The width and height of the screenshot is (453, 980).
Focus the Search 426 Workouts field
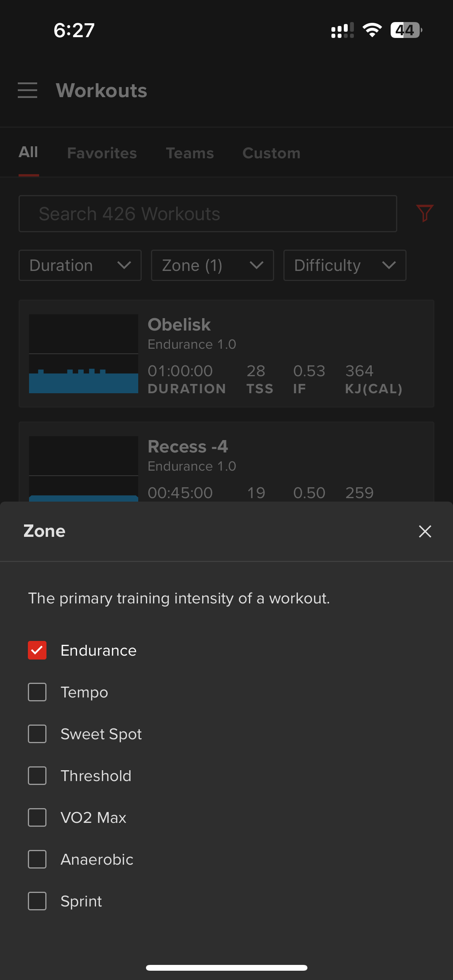(x=208, y=214)
